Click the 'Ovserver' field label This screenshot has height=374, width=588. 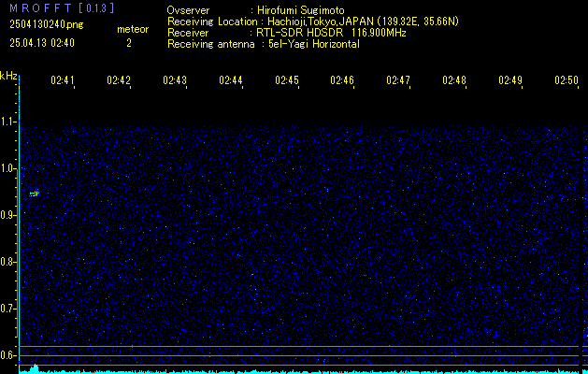coord(188,10)
